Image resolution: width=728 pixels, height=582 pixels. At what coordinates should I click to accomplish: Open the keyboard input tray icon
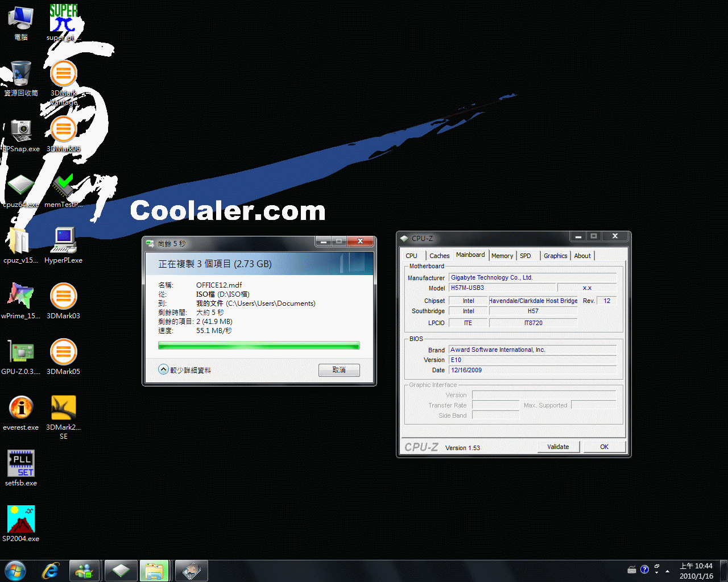pyautogui.click(x=632, y=569)
